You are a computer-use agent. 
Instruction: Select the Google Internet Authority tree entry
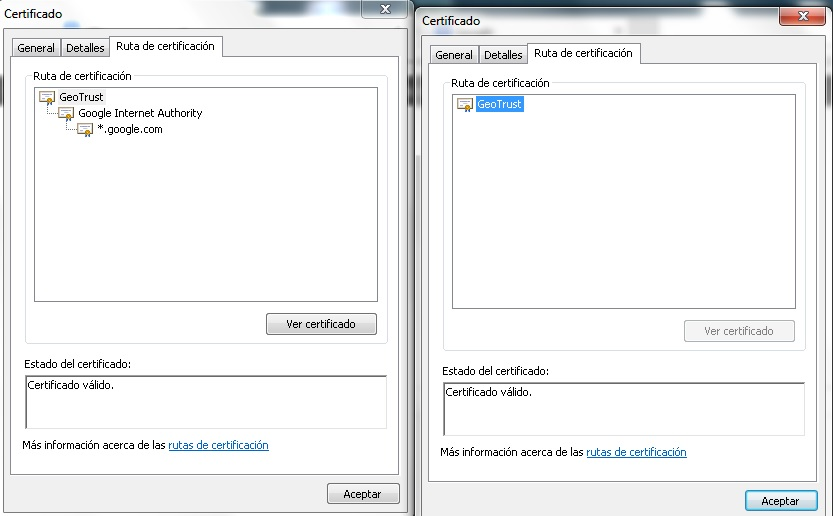click(140, 113)
